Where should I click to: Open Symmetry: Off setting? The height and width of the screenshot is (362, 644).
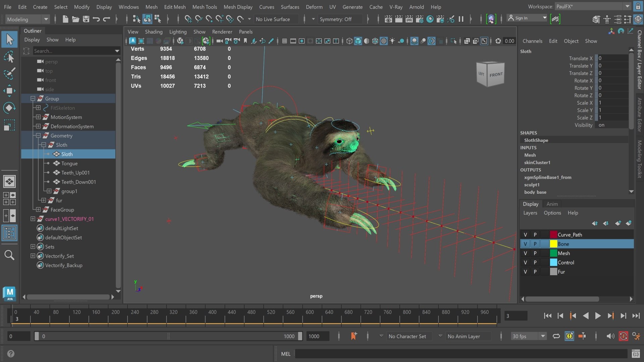click(x=340, y=19)
